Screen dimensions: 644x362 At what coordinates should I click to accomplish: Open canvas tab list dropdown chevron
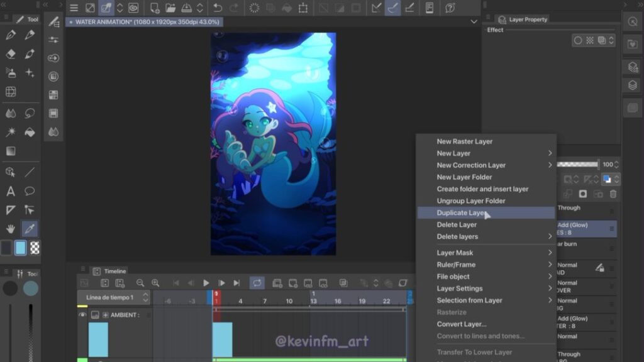474,22
